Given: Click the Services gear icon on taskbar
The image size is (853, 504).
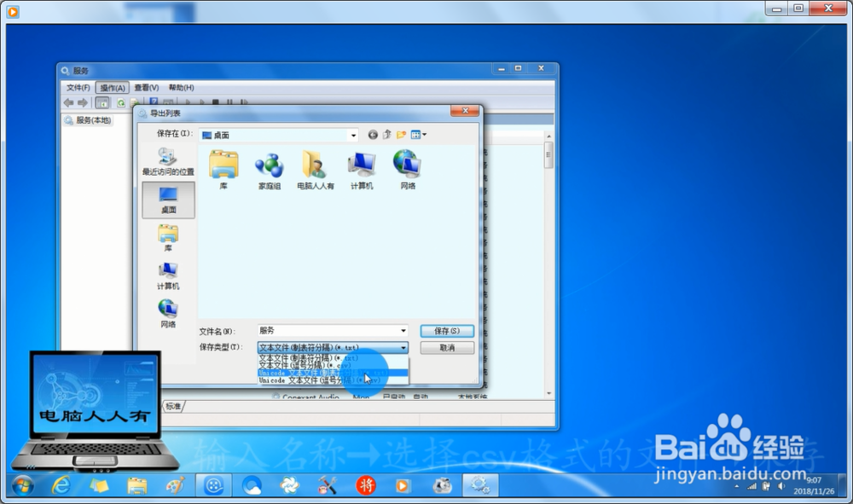Looking at the screenshot, I should [480, 485].
